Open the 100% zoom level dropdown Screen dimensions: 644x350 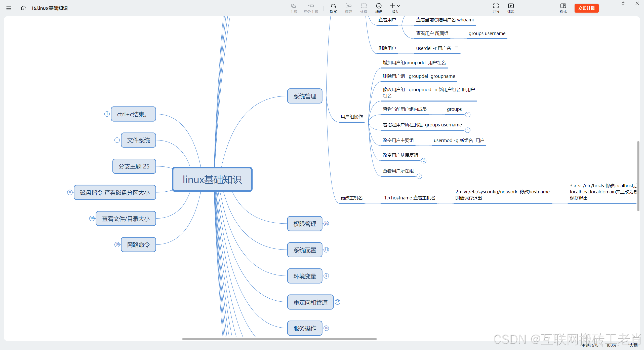point(613,345)
